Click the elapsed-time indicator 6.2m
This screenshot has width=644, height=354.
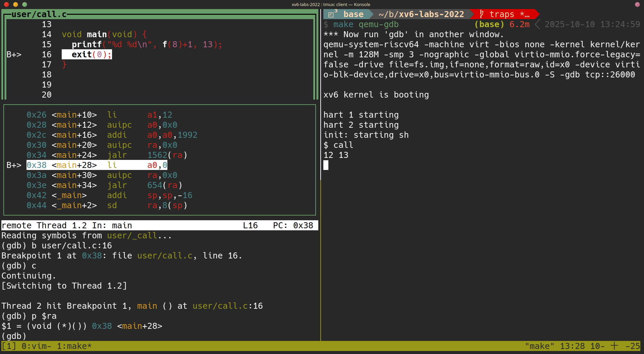(x=519, y=24)
